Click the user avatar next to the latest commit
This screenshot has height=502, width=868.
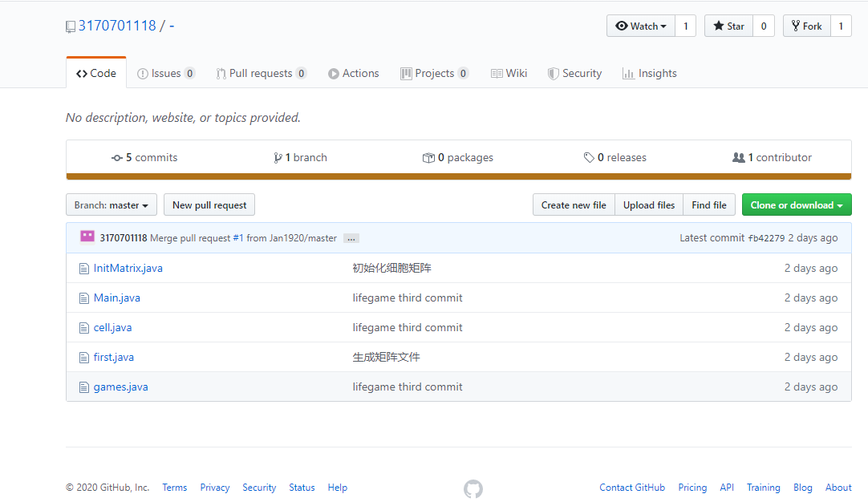pos(87,237)
